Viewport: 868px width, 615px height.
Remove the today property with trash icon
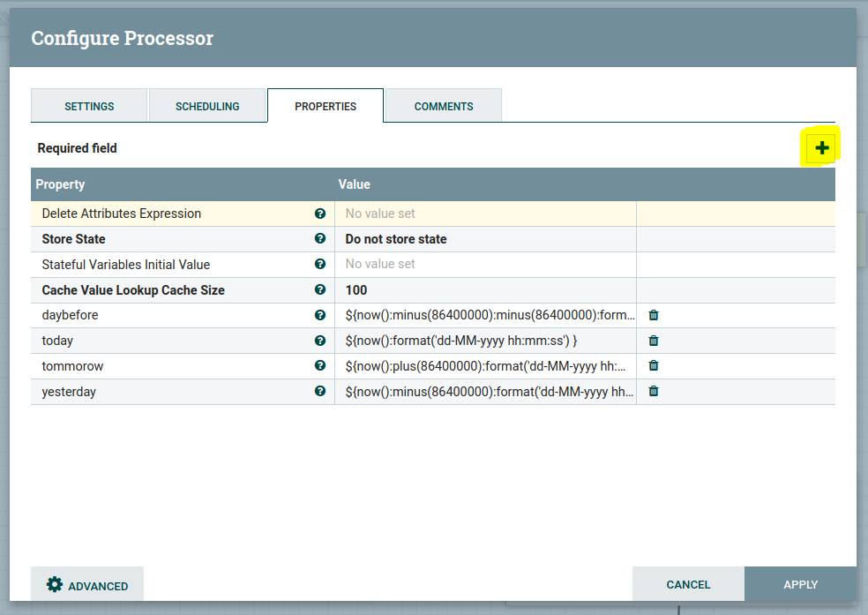(x=653, y=341)
